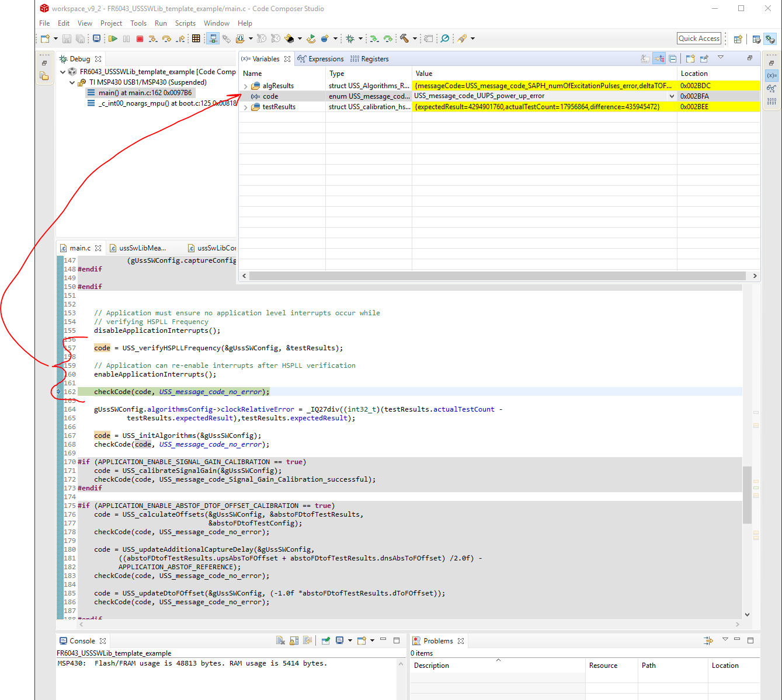Viewport: 782px width, 700px height.
Task: Click the Suspend debug button
Action: pos(126,39)
